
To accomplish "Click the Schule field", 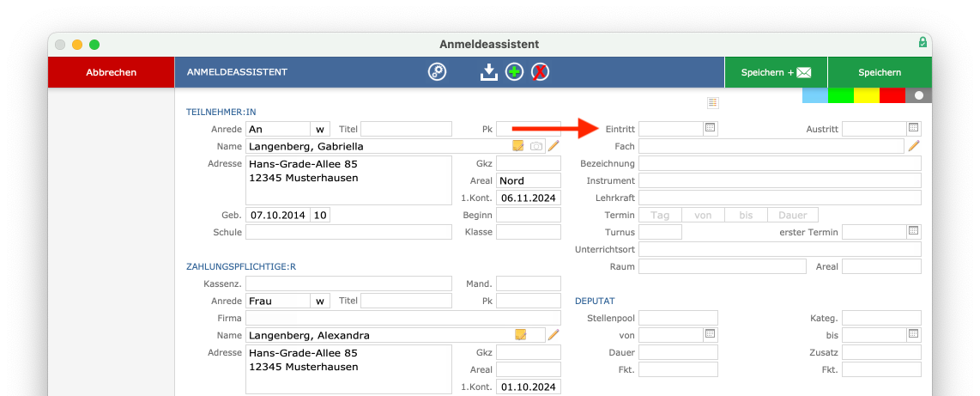I will click(348, 232).
